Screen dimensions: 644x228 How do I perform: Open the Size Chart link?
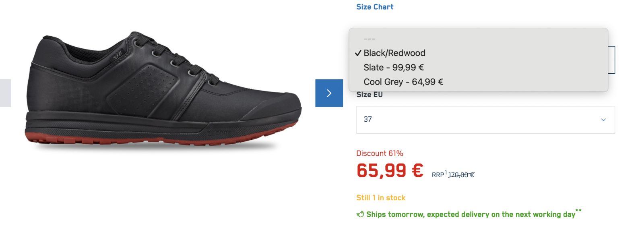click(375, 7)
